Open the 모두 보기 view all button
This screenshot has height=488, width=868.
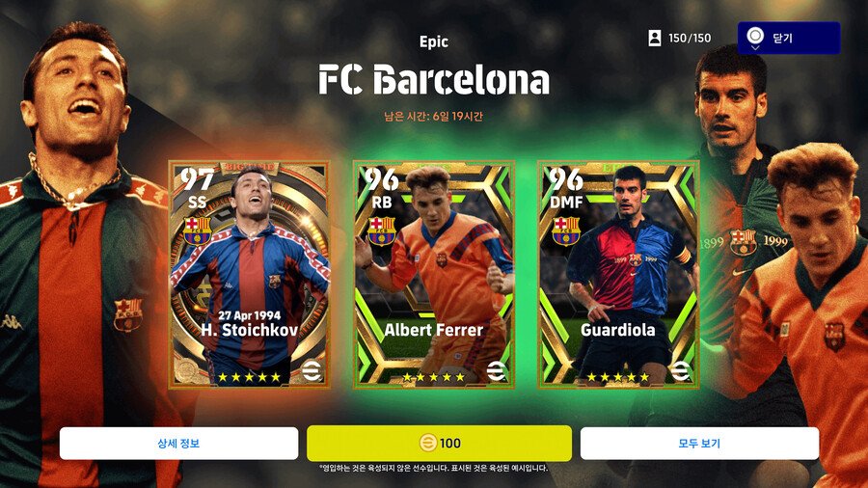[699, 444]
